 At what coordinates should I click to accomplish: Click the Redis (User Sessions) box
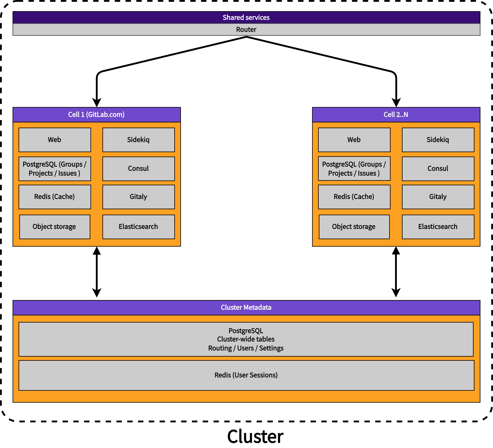[x=246, y=375]
